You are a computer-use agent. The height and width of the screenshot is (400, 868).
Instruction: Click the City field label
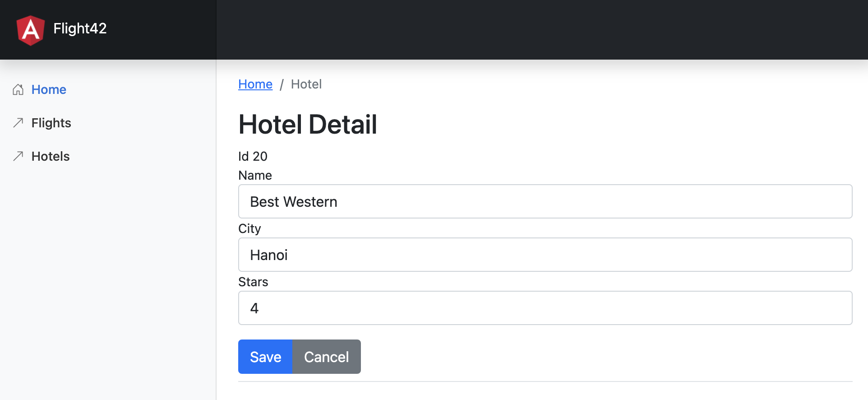coord(249,228)
